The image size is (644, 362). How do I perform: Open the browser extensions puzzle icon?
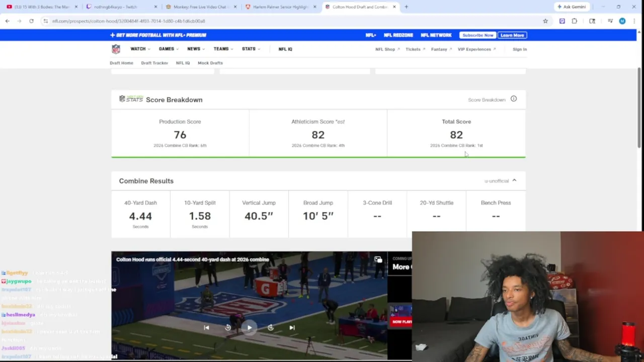tap(575, 21)
